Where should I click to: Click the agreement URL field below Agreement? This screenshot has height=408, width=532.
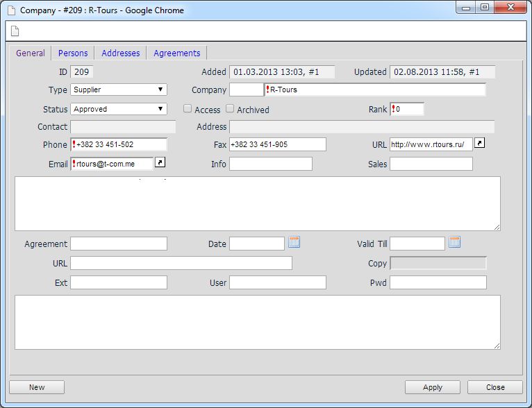[181, 263]
